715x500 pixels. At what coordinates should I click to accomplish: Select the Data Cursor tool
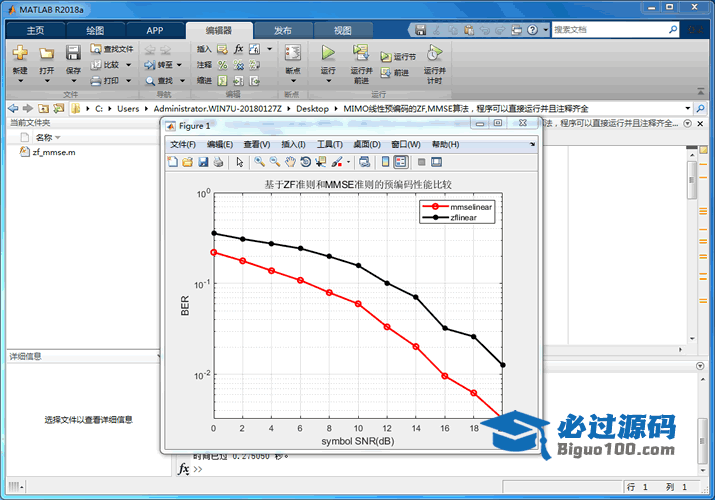click(321, 162)
